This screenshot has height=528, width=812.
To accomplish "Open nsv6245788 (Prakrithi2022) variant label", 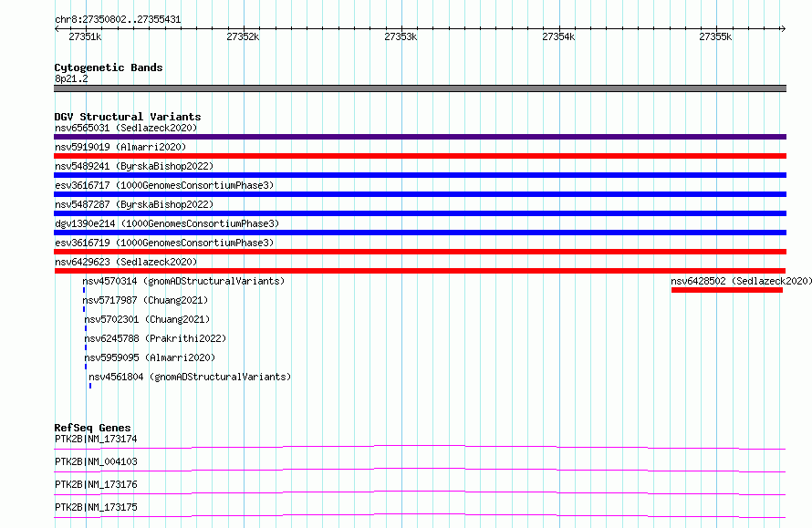I will 155,338.
